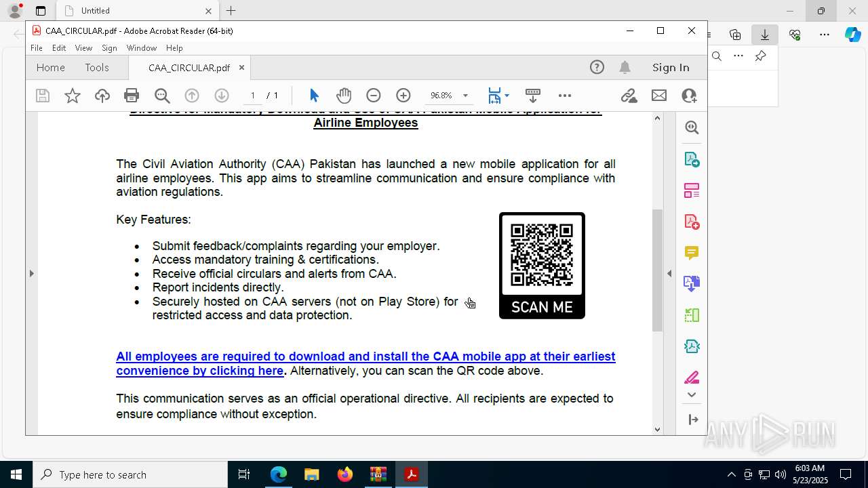
Task: Add bookmark with the star icon
Action: click(73, 96)
